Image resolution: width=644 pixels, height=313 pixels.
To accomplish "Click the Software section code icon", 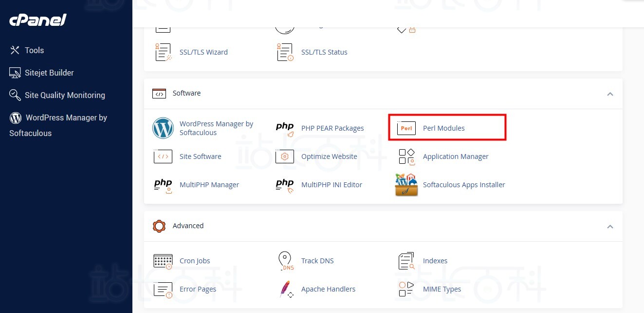I will click(159, 93).
